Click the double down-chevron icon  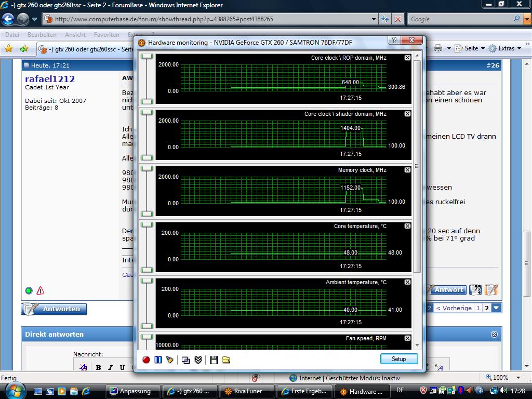198,360
